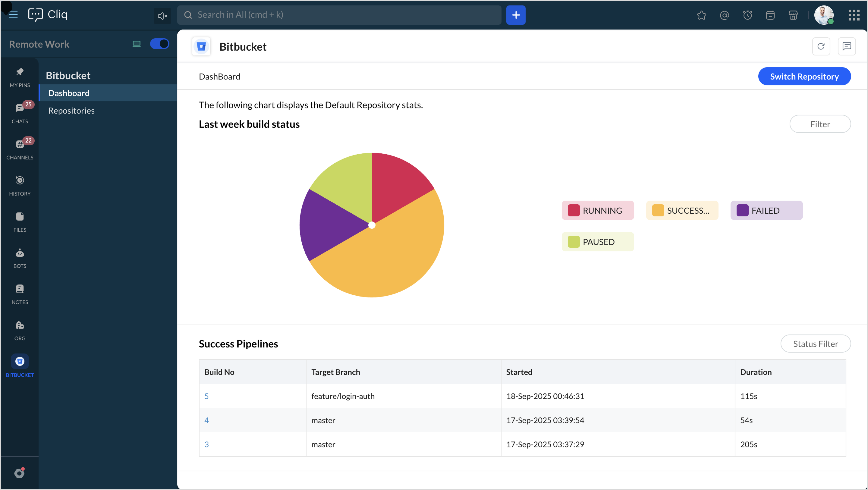Open the apps grid launcher
The height and width of the screenshot is (490, 868).
point(854,15)
